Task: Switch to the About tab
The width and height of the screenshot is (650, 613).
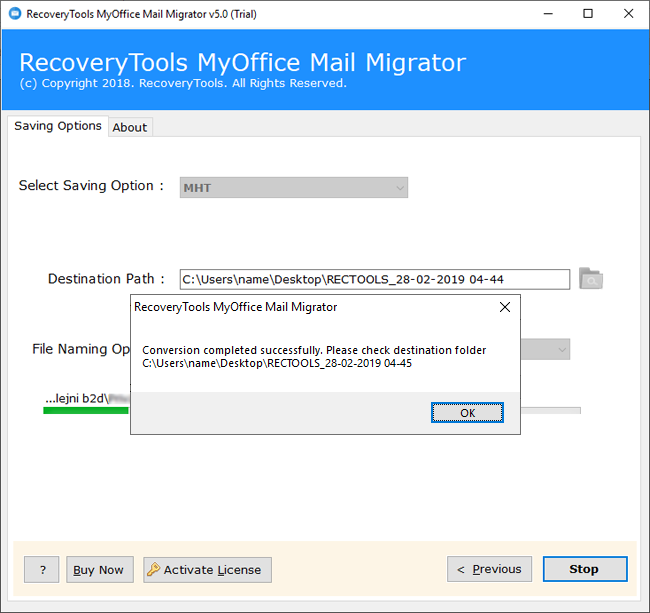Action: pyautogui.click(x=130, y=127)
